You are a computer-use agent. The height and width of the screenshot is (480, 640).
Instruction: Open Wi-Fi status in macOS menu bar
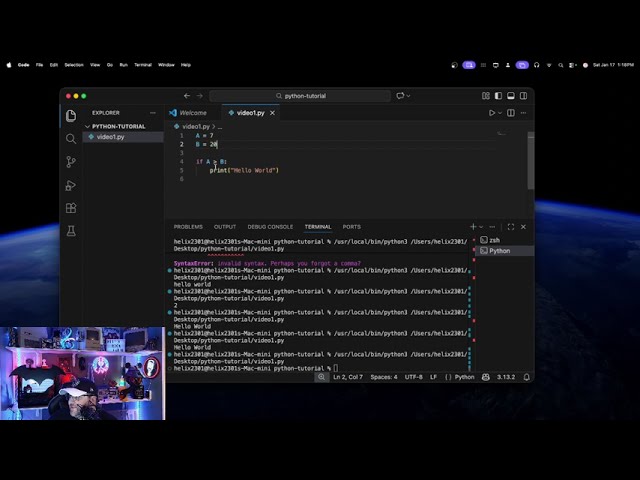click(549, 65)
